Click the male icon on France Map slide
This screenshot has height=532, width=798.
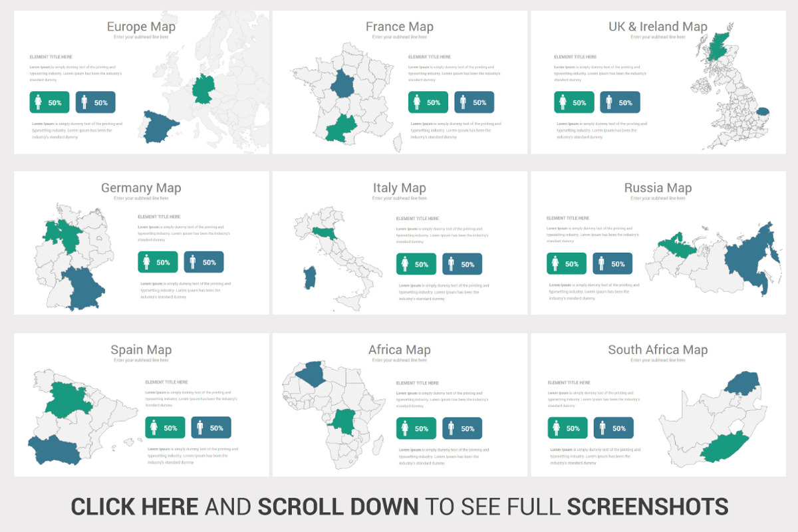pos(463,102)
